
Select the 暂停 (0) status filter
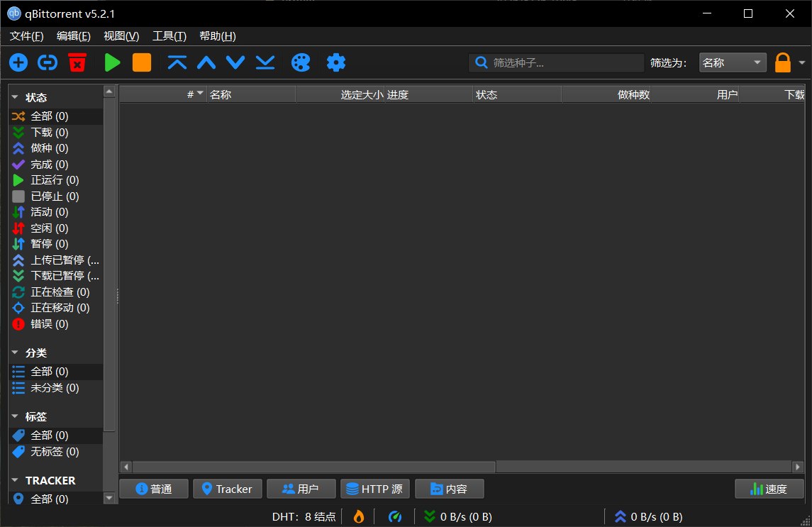pos(56,243)
